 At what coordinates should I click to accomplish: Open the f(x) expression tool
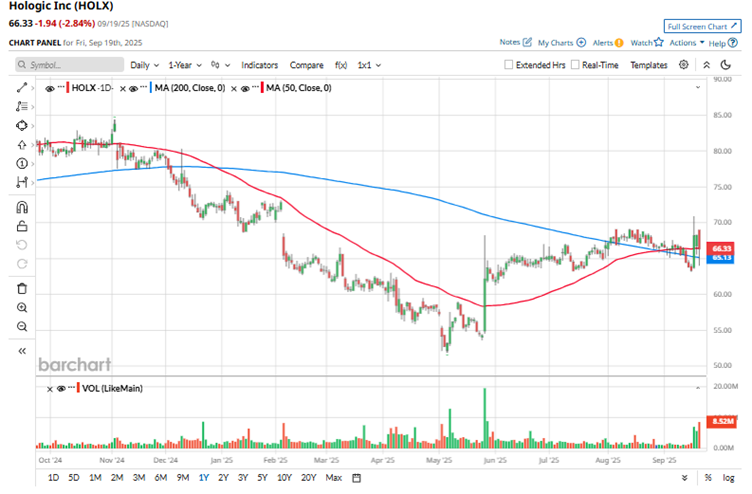coord(341,65)
